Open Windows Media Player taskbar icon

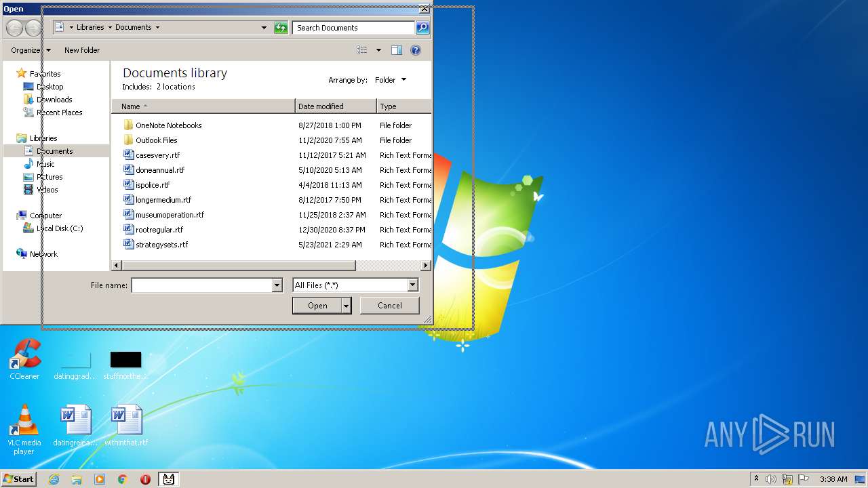click(100, 479)
